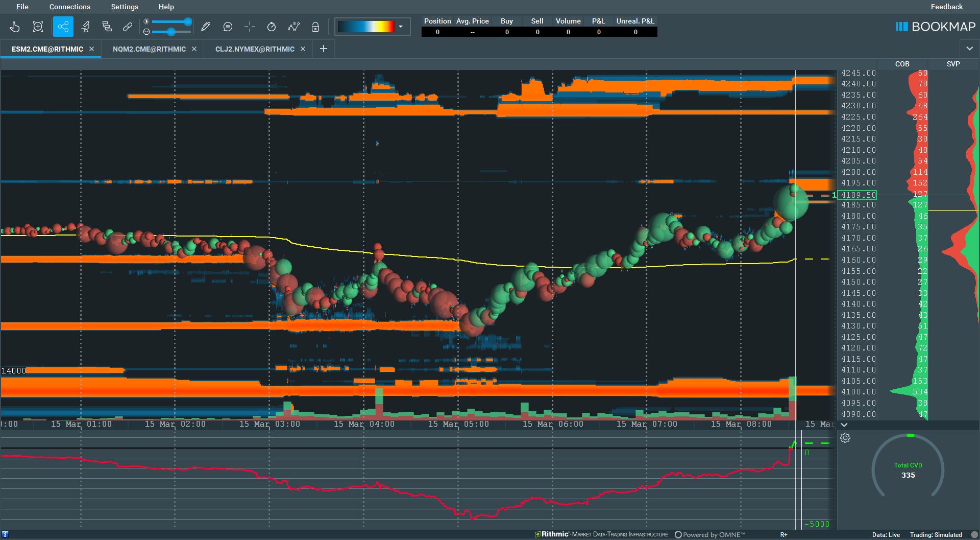980x540 pixels.
Task: Click the 15 Mar 04:00 timeline label
Action: click(364, 424)
